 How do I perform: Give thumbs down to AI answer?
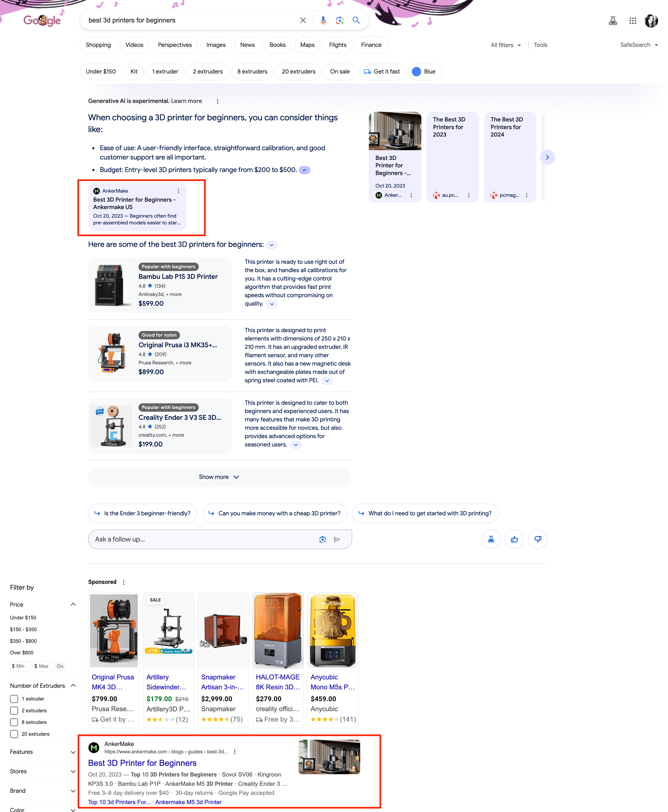[538, 539]
